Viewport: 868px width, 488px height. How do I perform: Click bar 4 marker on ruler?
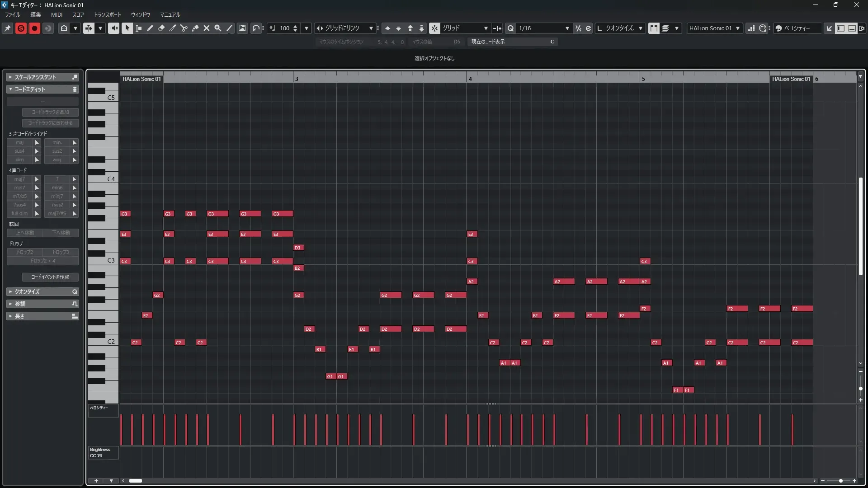tap(470, 79)
